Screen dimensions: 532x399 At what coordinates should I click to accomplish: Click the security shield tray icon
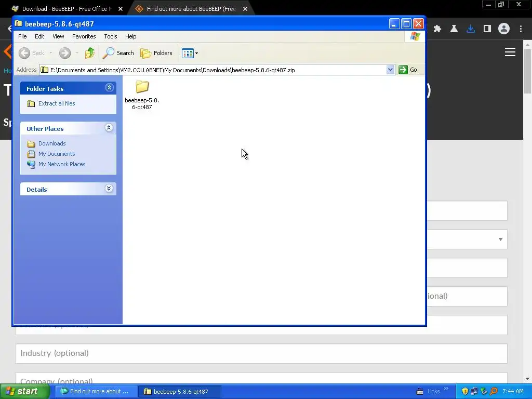465,392
